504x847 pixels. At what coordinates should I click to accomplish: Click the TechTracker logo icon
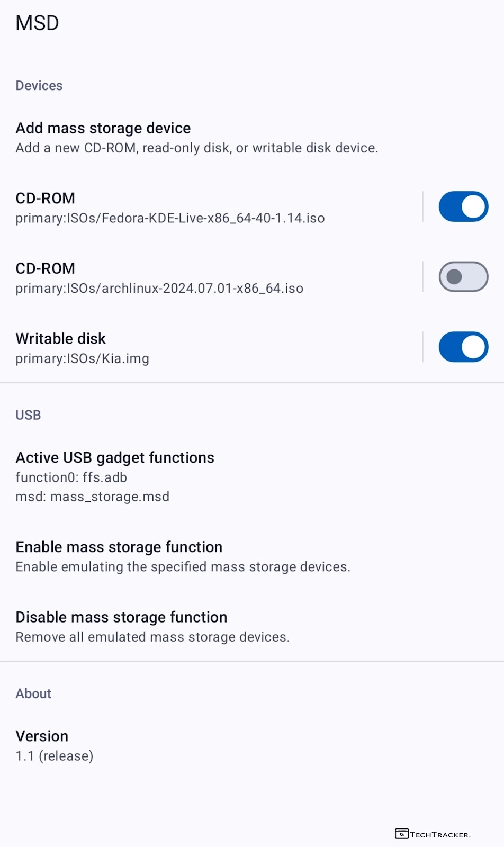(x=401, y=834)
